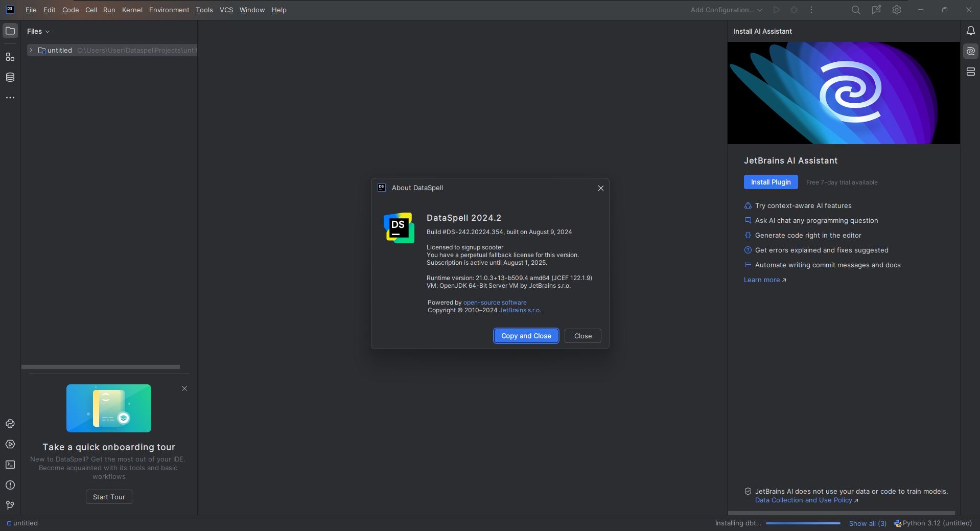Open the Git version control icon
Screen dimensions: 980x531
10,505
